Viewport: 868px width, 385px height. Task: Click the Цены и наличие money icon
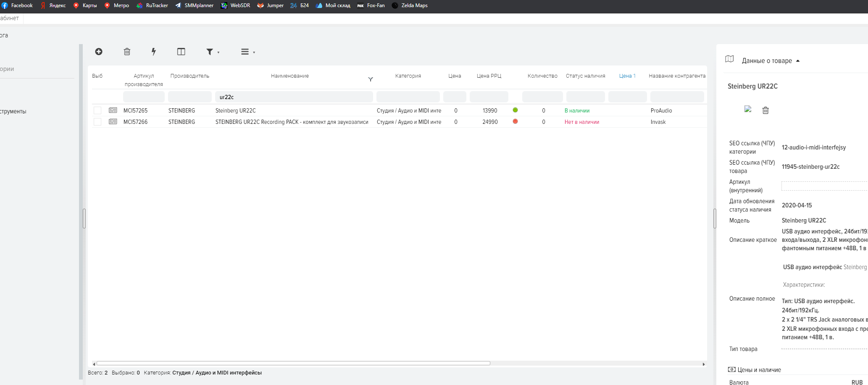click(731, 369)
